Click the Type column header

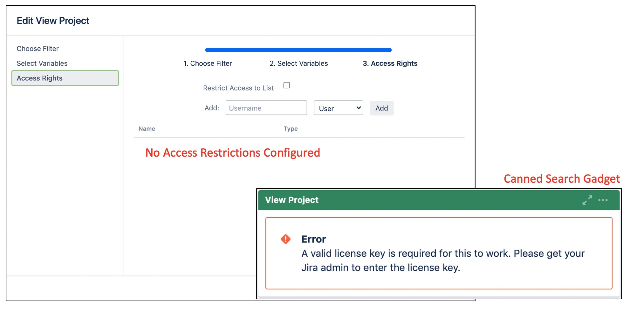tap(290, 129)
